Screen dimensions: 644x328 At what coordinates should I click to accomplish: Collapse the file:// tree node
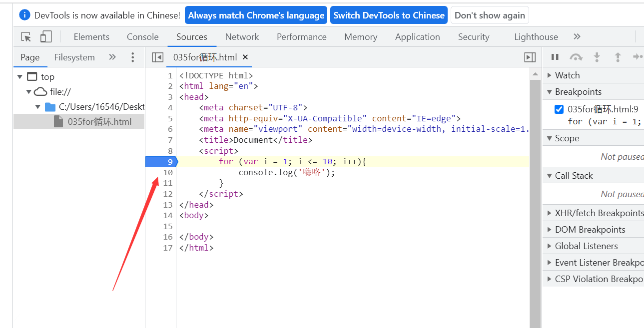point(28,92)
